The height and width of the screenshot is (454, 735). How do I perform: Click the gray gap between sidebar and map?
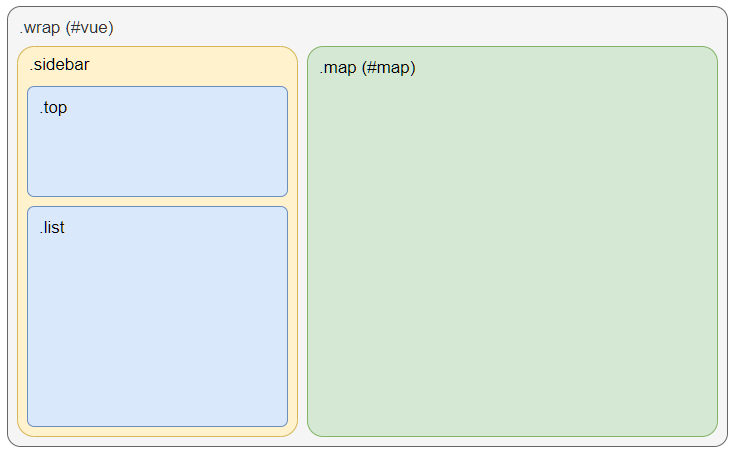coord(302,241)
